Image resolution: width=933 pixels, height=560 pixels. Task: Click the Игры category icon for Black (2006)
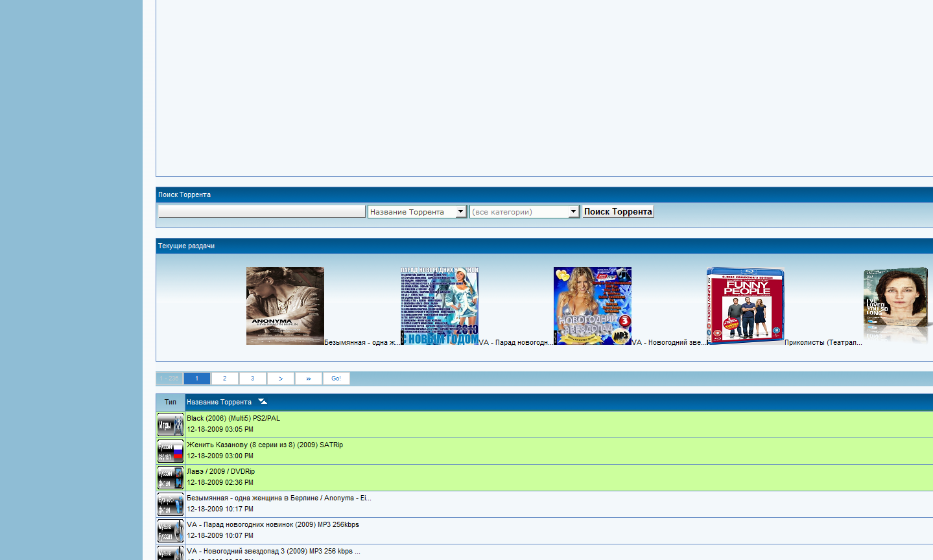point(171,425)
